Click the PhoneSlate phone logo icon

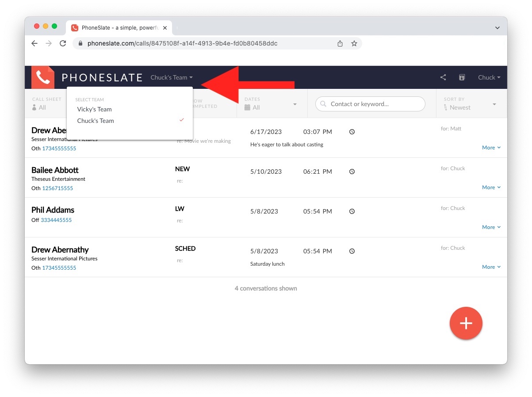[x=43, y=77]
